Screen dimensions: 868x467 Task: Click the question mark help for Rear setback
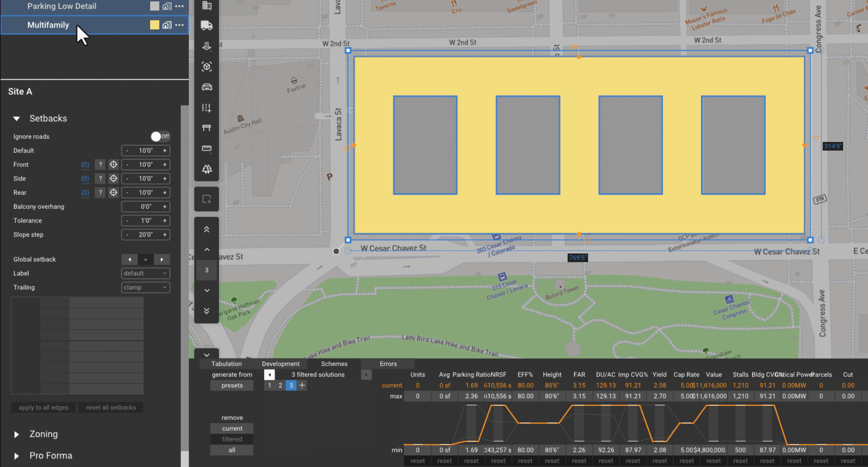pyautogui.click(x=100, y=193)
